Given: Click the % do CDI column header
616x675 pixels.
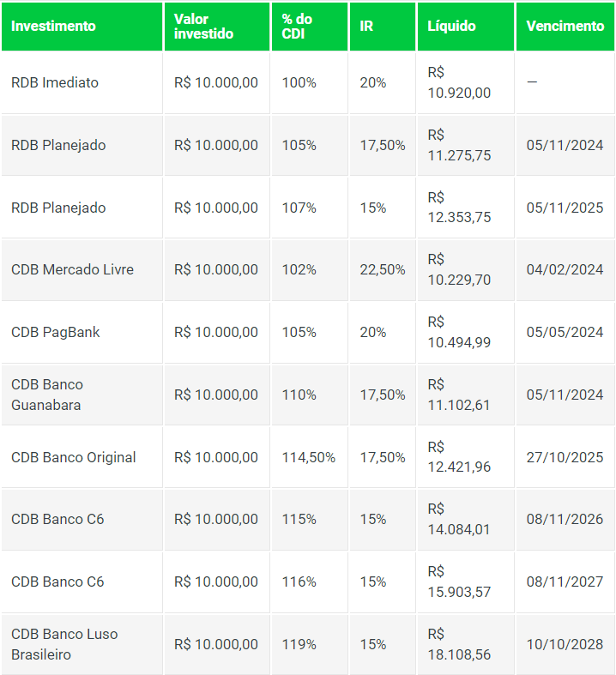Looking at the screenshot, I should coord(297,26).
